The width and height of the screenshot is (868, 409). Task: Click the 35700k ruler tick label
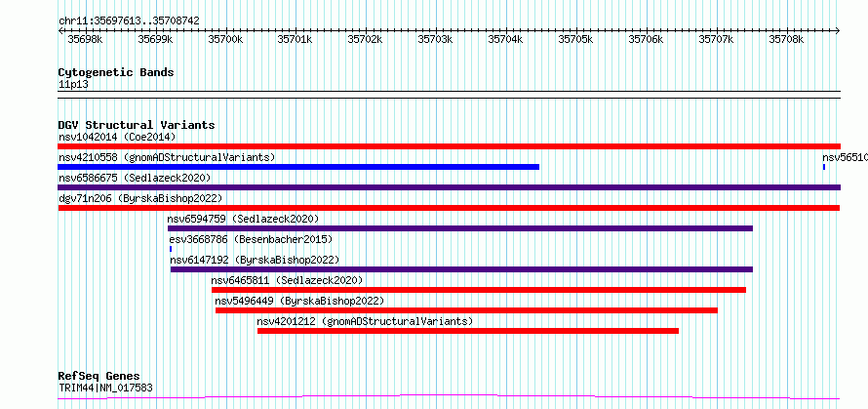226,39
